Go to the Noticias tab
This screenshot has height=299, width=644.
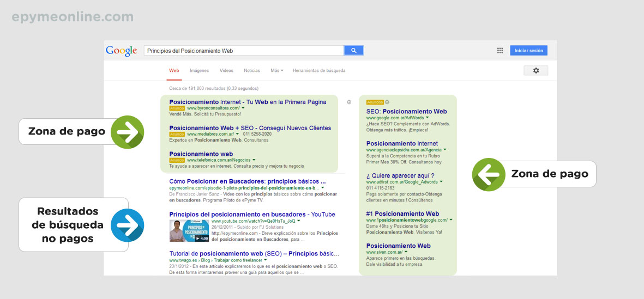(x=252, y=71)
